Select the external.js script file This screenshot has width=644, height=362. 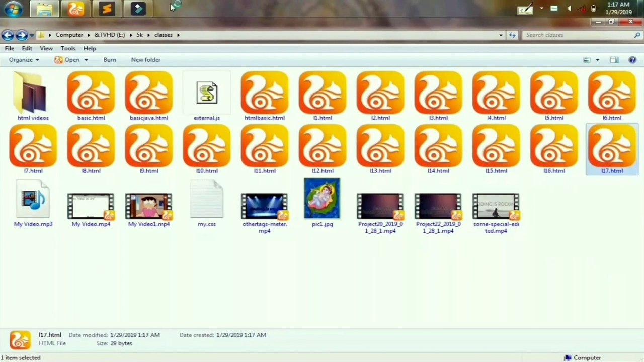pos(207,97)
